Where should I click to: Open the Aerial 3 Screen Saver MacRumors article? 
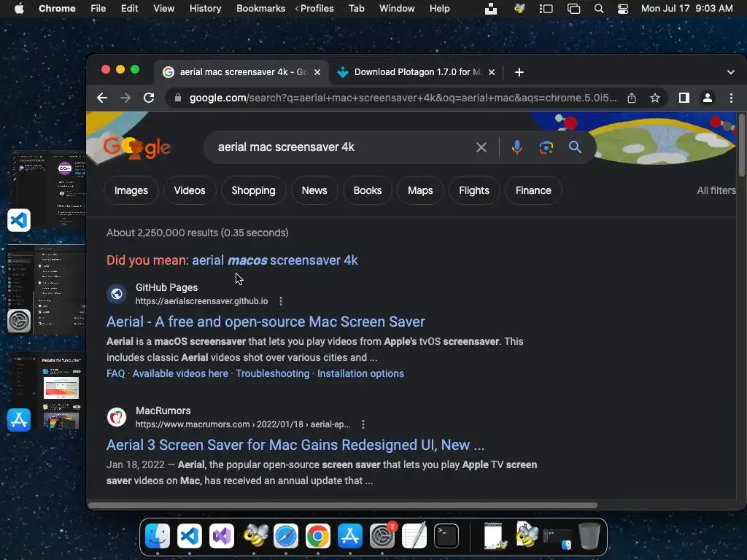[295, 446]
